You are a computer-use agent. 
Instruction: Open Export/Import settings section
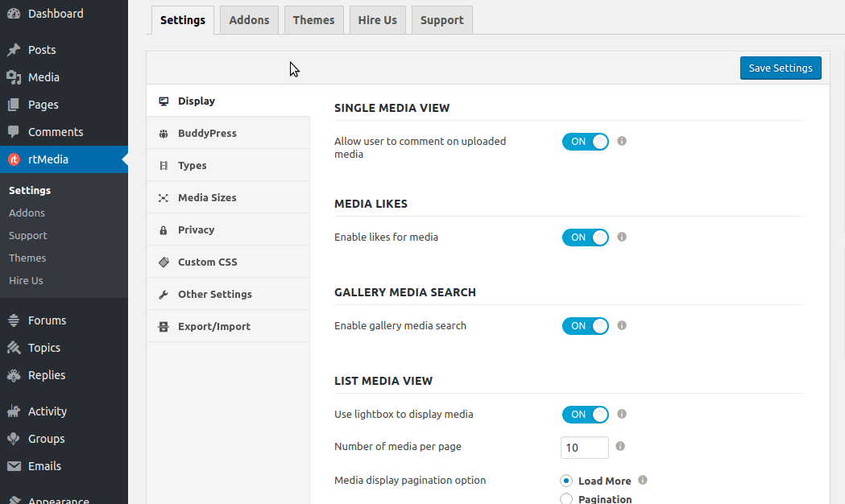(x=213, y=327)
